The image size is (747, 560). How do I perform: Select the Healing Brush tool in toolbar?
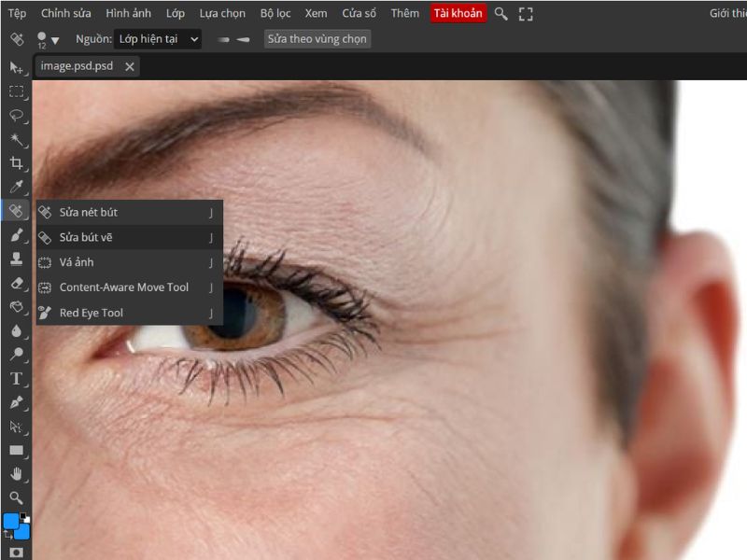16,211
